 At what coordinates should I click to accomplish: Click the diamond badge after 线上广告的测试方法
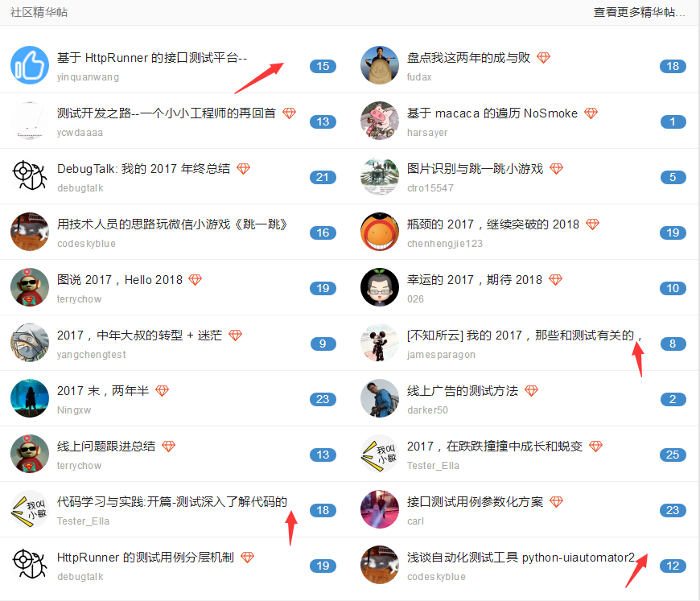click(531, 391)
